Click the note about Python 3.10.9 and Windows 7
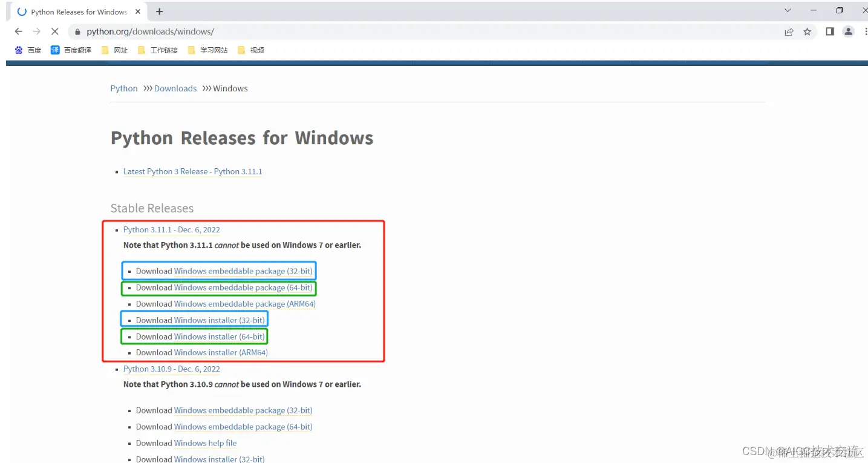 [x=242, y=384]
